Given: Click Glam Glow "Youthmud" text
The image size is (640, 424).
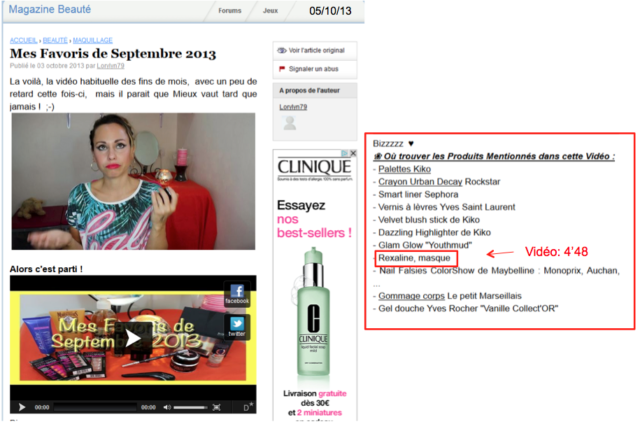Looking at the screenshot, I should click(x=425, y=245).
